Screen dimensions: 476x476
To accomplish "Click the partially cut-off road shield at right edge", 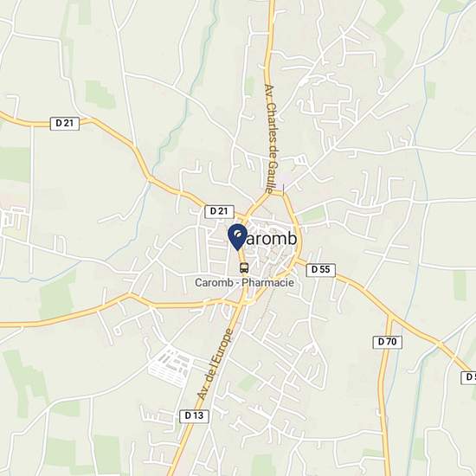I will click(469, 377).
